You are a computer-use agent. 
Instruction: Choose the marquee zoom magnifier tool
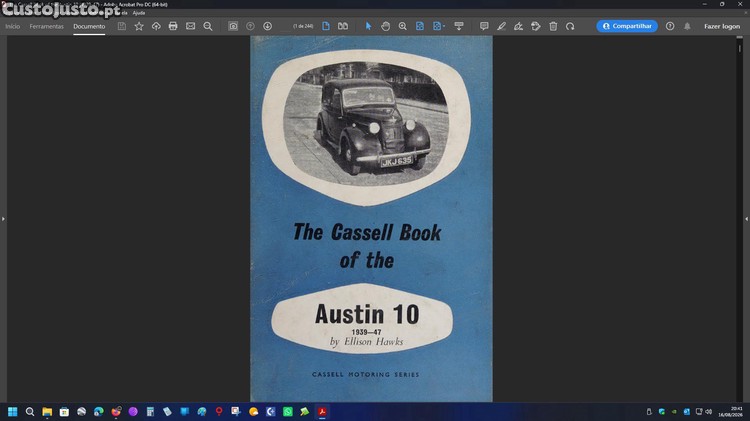click(x=403, y=26)
